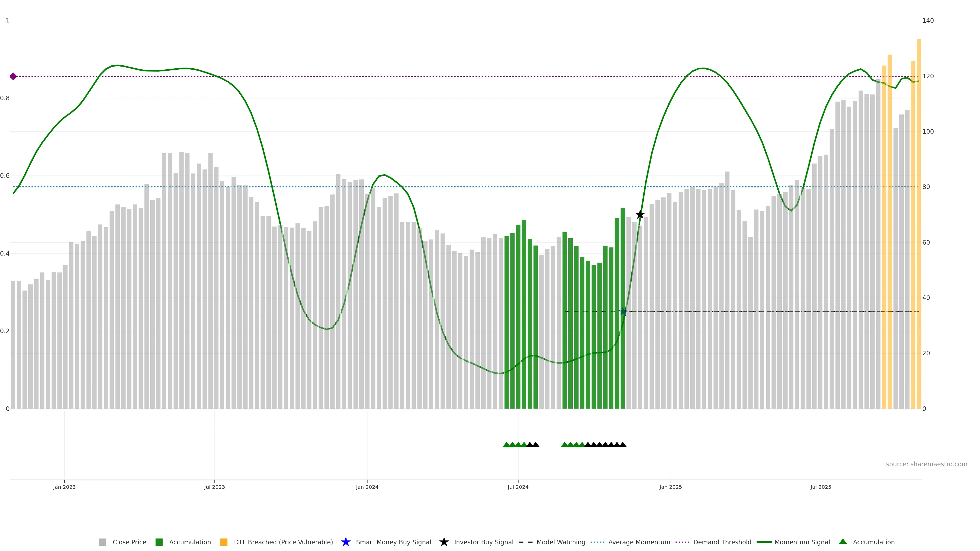The image size is (980, 551).
Task: Click the purple diamond Demand Threshold marker
Action: (x=13, y=77)
